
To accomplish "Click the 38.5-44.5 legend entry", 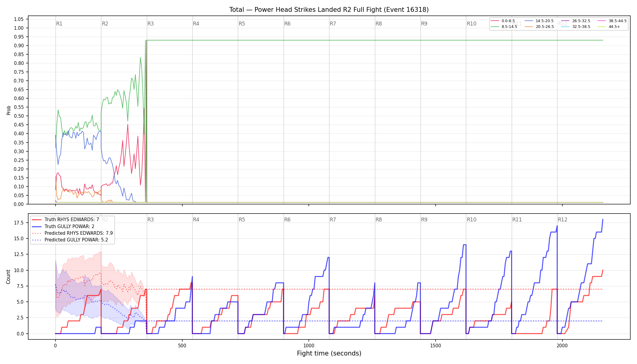I will coord(612,21).
